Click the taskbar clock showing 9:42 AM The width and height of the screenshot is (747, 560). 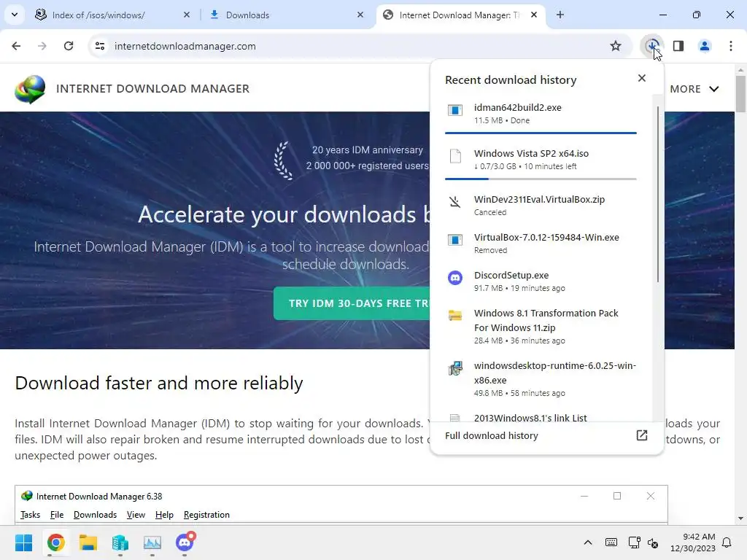click(693, 542)
